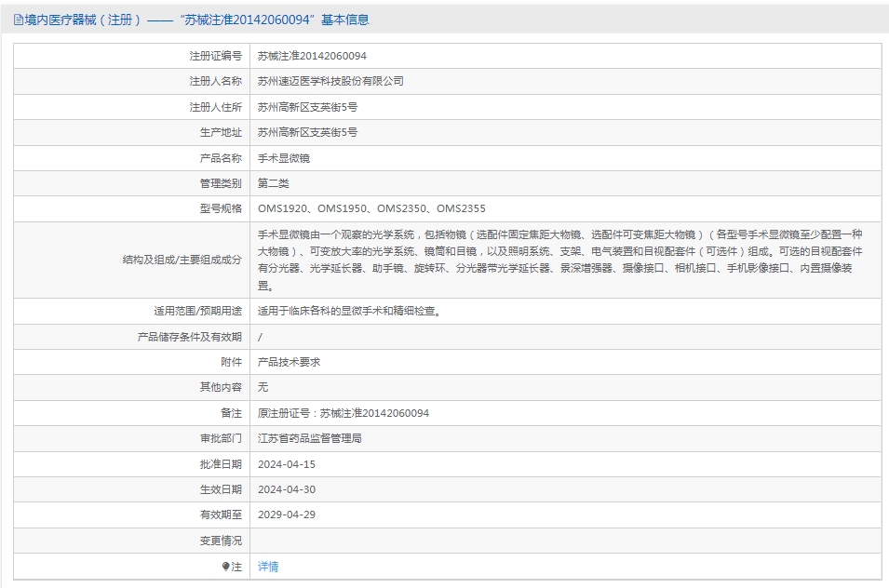Click the 其他内容 value 无
Screen dimensions: 889x588
(x=263, y=387)
